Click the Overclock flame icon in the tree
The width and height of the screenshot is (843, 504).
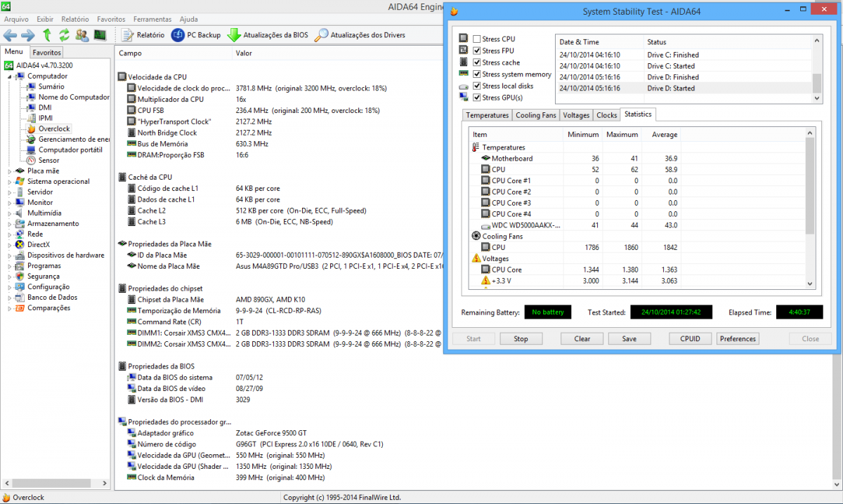[32, 128]
